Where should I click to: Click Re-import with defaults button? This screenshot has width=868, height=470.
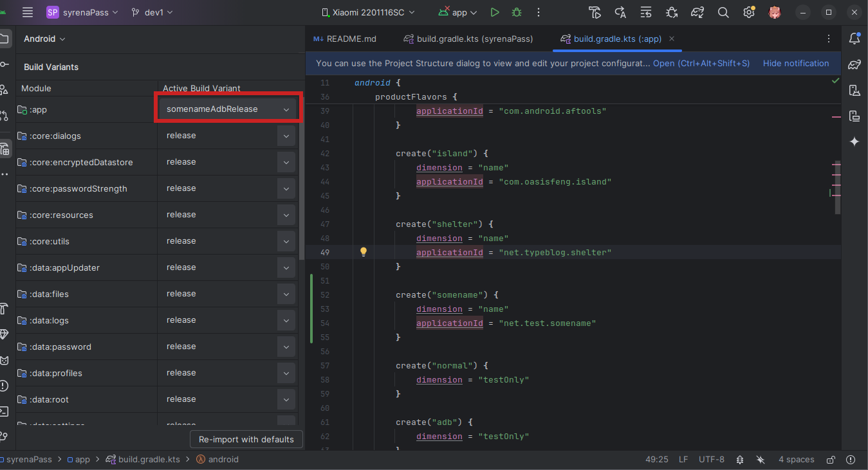pyautogui.click(x=246, y=439)
